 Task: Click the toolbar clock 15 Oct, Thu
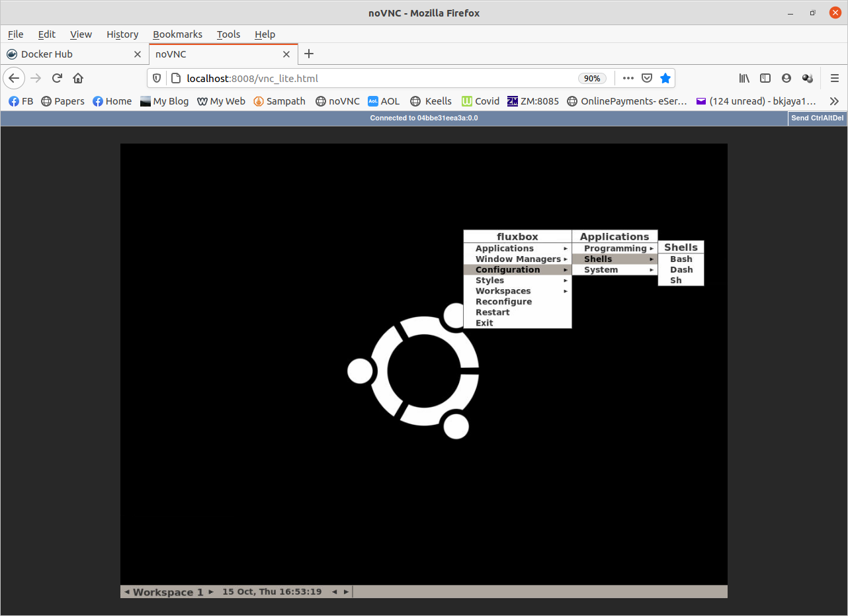tap(272, 592)
